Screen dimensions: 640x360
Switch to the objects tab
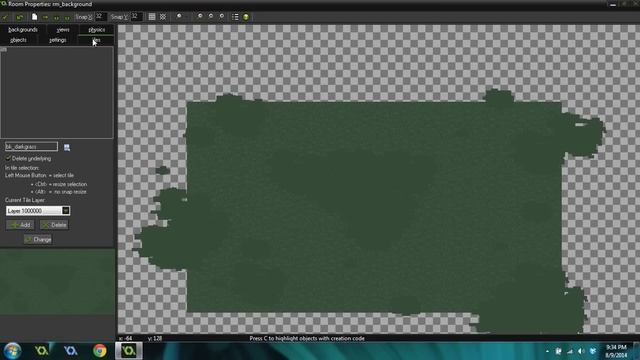click(18, 40)
